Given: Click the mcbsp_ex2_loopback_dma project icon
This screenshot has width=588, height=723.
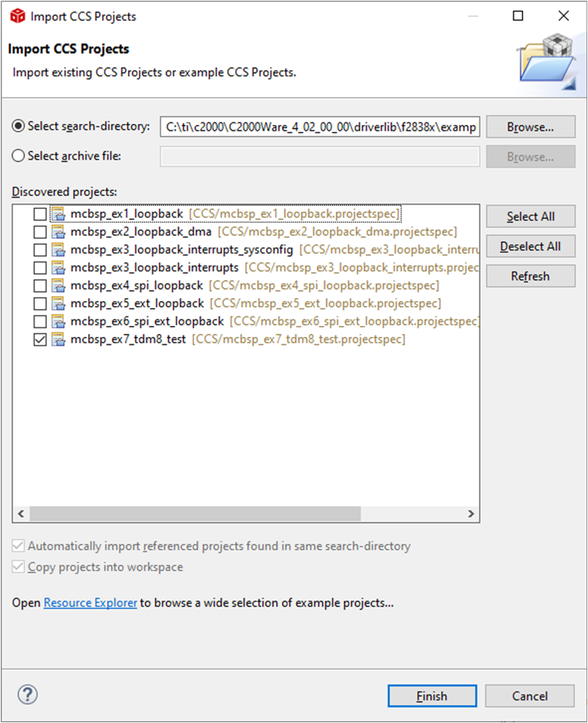Looking at the screenshot, I should point(58,231).
